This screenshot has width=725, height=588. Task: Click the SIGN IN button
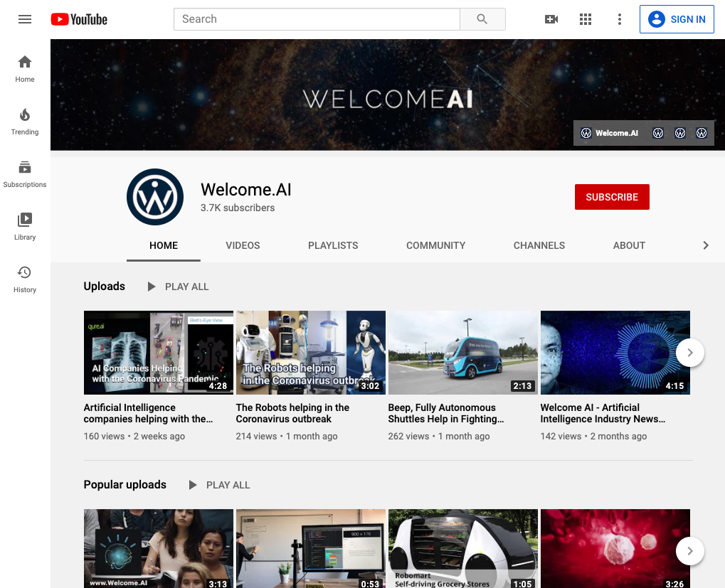(x=677, y=19)
